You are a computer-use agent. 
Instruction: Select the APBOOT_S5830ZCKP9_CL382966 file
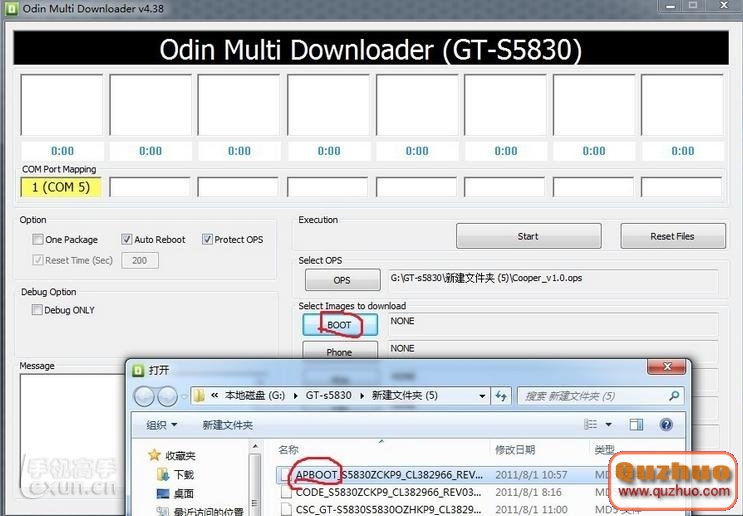pyautogui.click(x=389, y=474)
